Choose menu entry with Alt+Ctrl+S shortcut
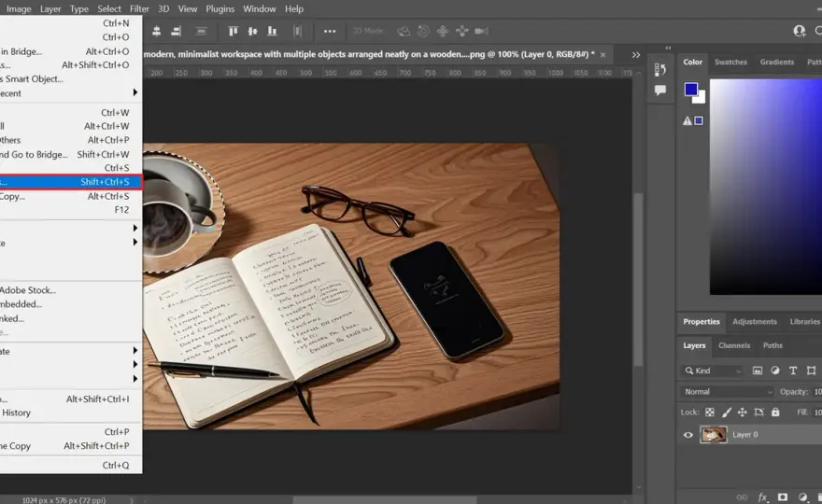This screenshot has height=504, width=822. pyautogui.click(x=70, y=196)
